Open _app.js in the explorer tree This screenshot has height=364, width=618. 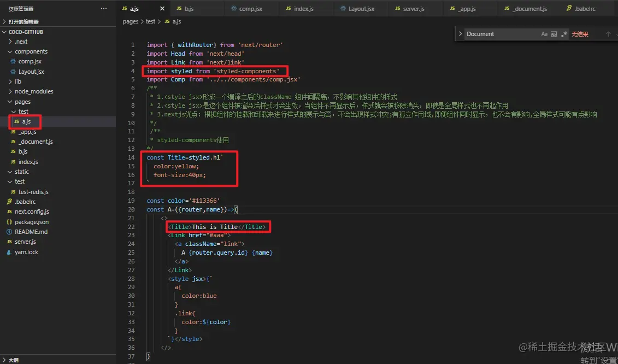58,132
